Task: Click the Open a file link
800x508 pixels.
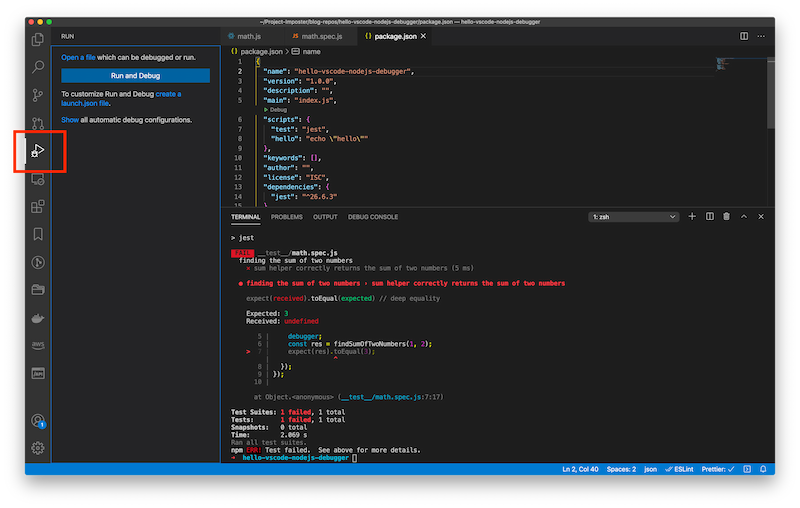Action: (78, 57)
